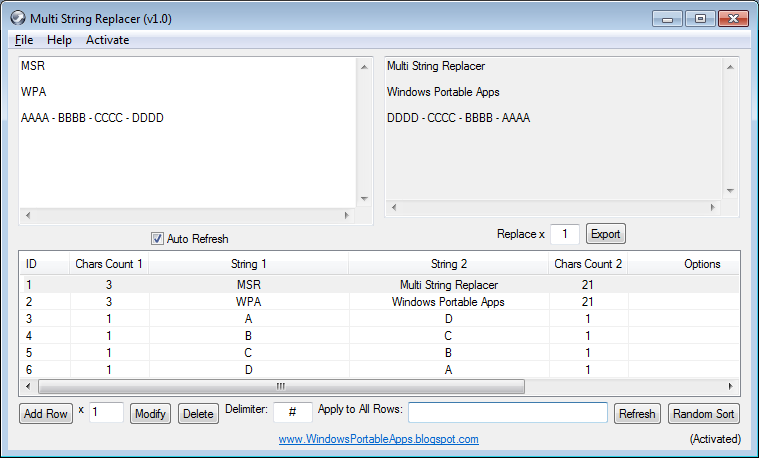The image size is (759, 458).
Task: Sort by the String 1 column header
Action: (x=249, y=264)
